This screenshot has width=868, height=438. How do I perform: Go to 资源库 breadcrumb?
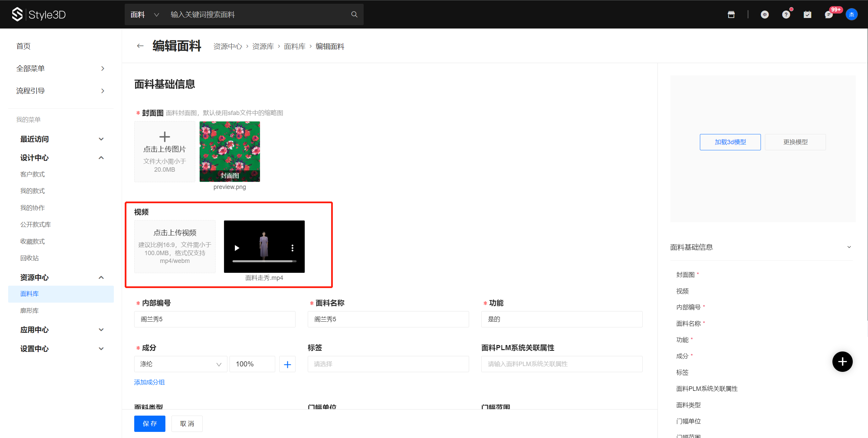[263, 46]
